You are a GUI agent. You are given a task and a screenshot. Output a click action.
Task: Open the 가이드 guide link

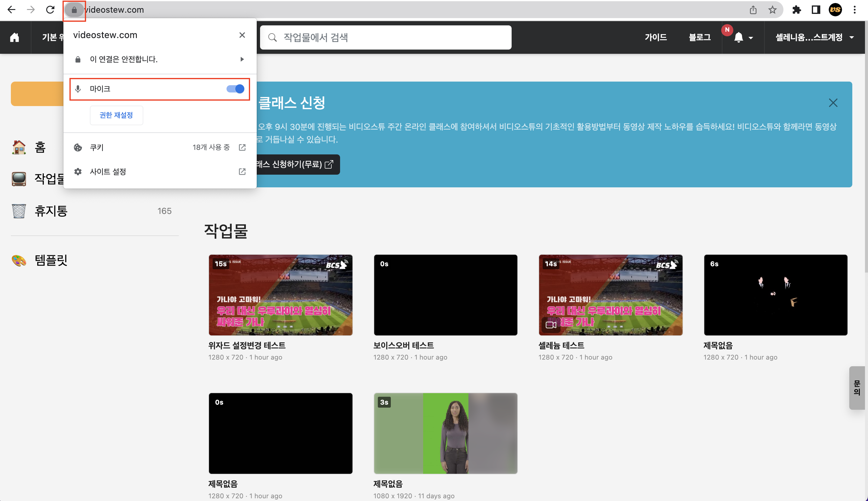[655, 37]
